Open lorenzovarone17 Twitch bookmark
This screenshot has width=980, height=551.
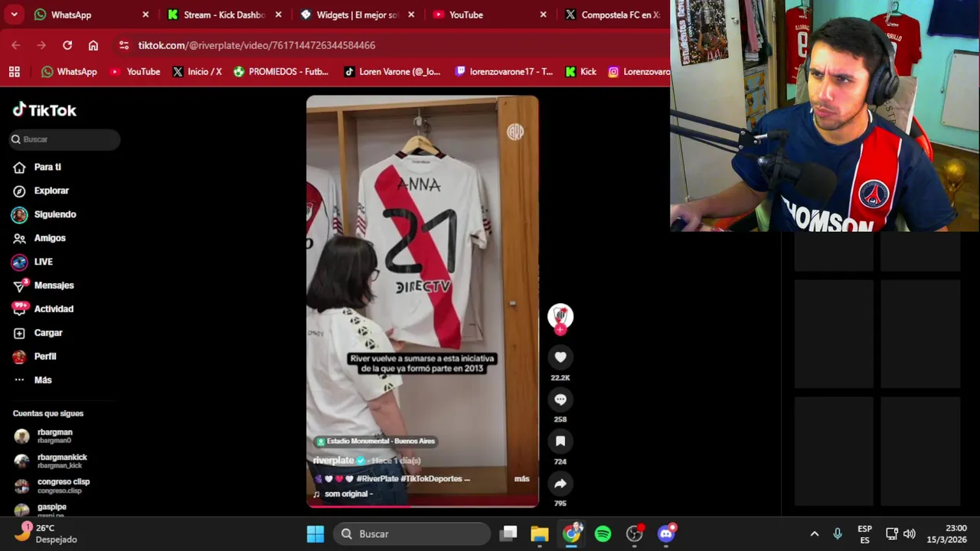pos(504,72)
